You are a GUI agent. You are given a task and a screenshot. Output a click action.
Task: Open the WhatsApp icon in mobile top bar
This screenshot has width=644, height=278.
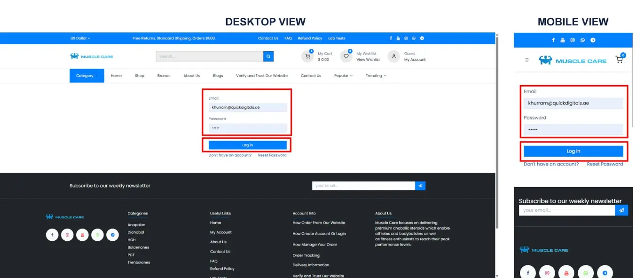[583, 40]
